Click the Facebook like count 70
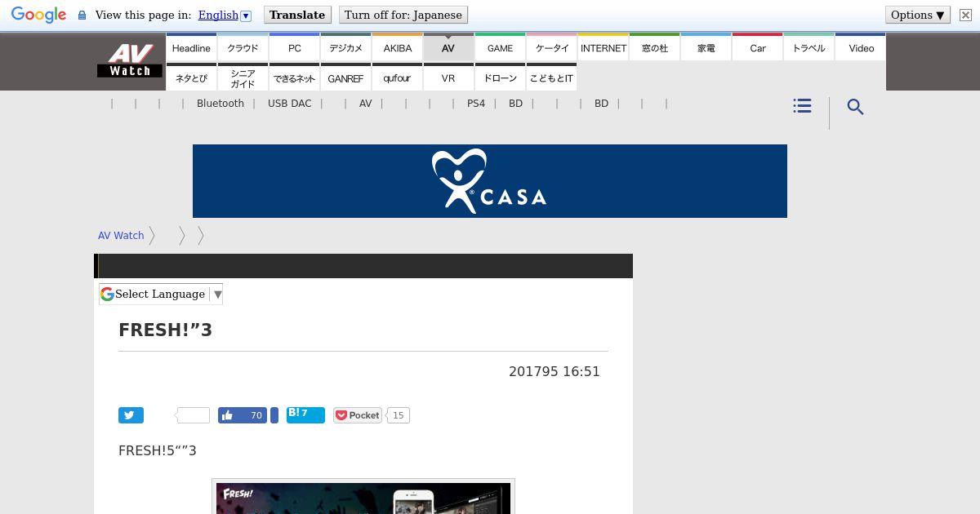 (256, 415)
